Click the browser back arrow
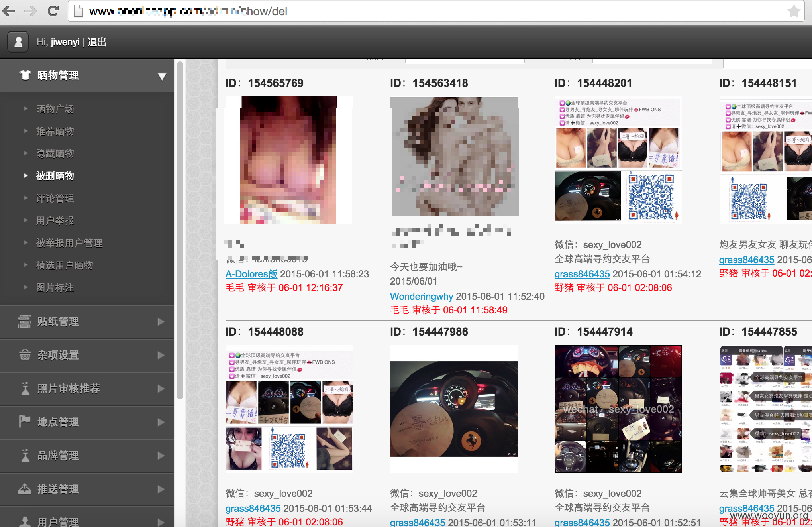This screenshot has width=812, height=527. pos(9,11)
